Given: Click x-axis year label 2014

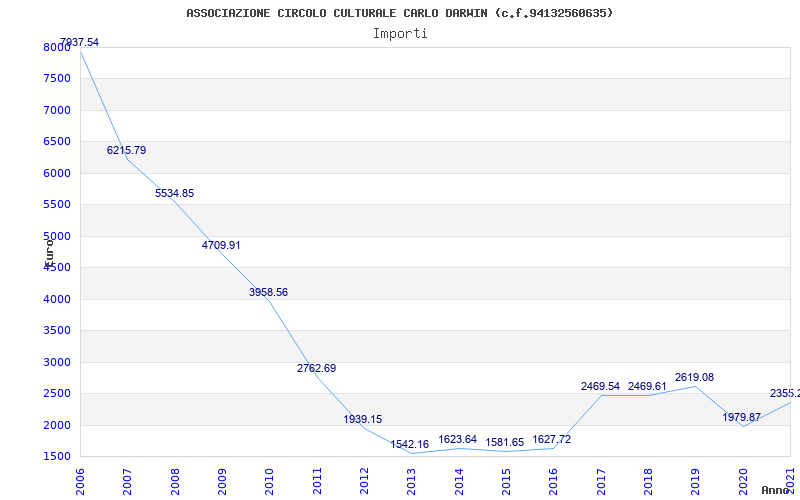Looking at the screenshot, I should [459, 482].
